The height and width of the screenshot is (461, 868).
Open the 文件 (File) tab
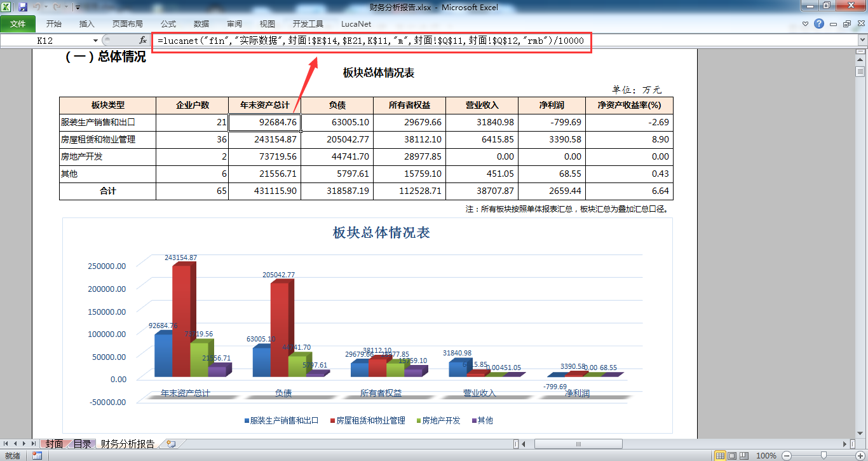pyautogui.click(x=18, y=24)
